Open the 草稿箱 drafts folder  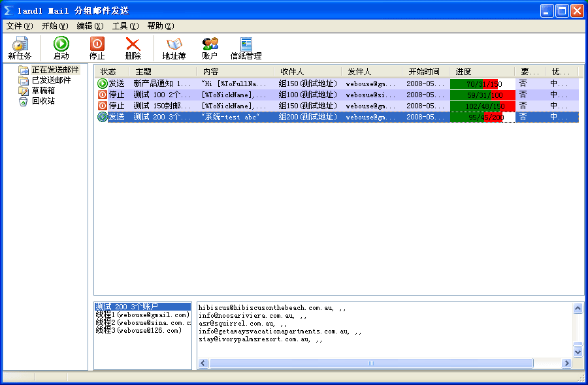43,91
